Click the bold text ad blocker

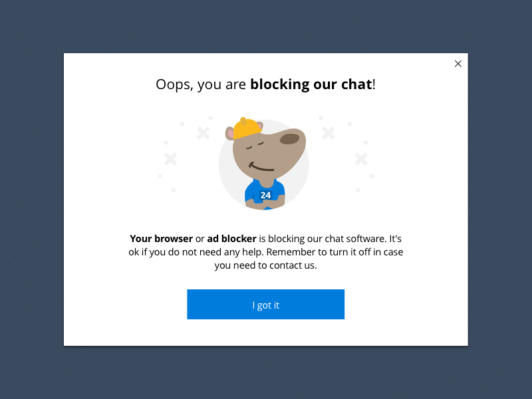(x=231, y=238)
